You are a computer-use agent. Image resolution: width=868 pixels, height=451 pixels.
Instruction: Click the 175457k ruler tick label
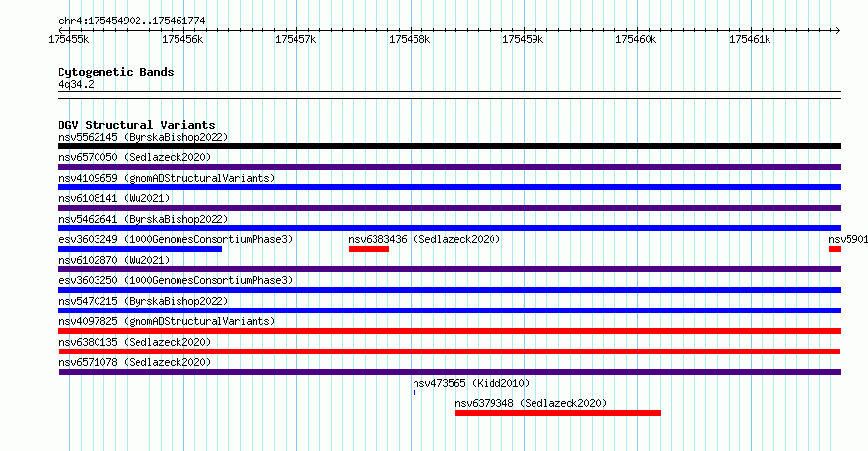296,40
